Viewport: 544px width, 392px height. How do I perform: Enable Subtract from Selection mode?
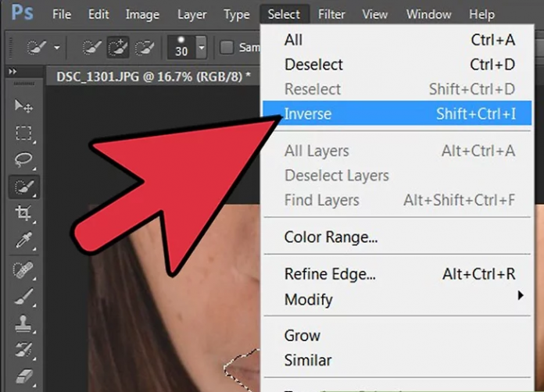[x=144, y=48]
